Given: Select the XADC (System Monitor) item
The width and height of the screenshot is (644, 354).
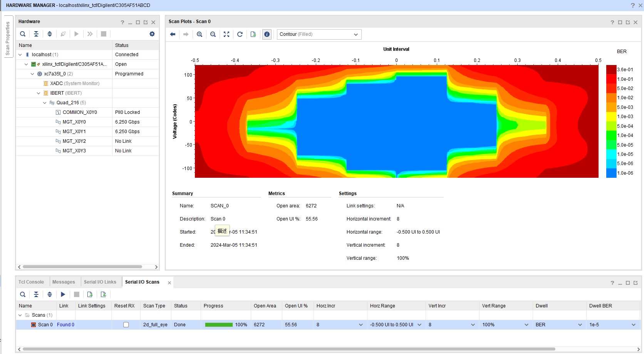Looking at the screenshot, I should [75, 83].
